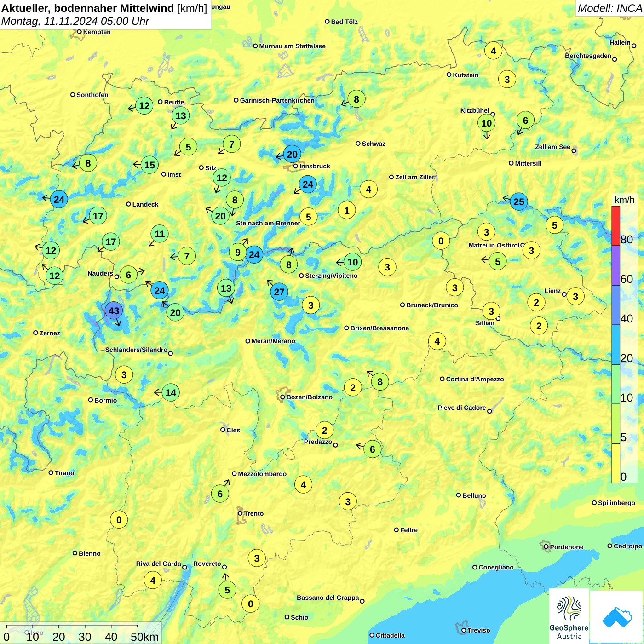Select the 20 km/h marker at Innsbruck

click(293, 154)
